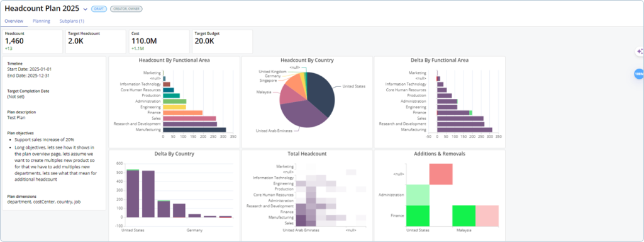Click the +13 headcount change value

(x=9, y=49)
